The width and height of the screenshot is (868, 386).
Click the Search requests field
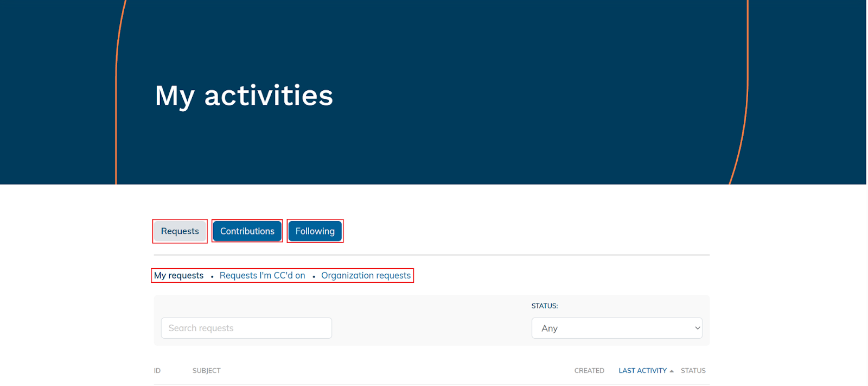tap(246, 328)
